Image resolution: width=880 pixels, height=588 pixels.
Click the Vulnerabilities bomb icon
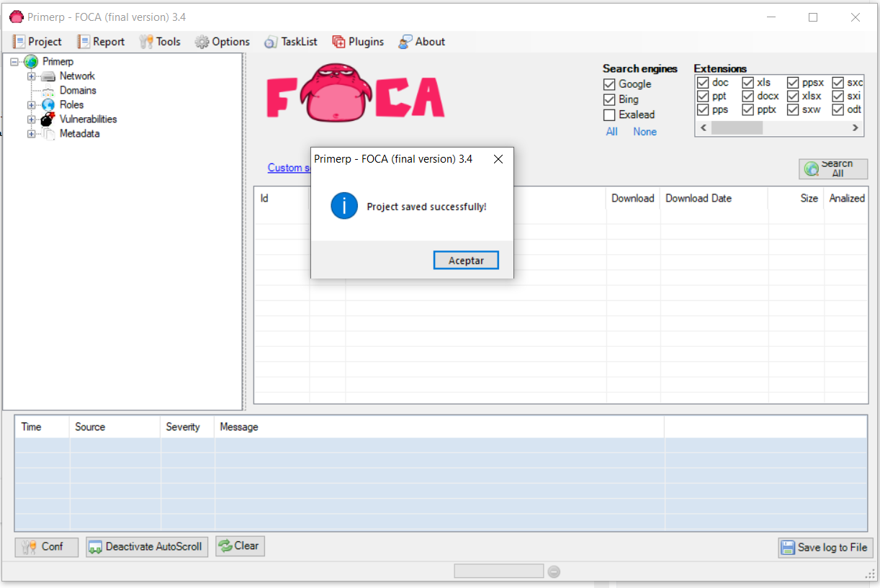coord(48,119)
